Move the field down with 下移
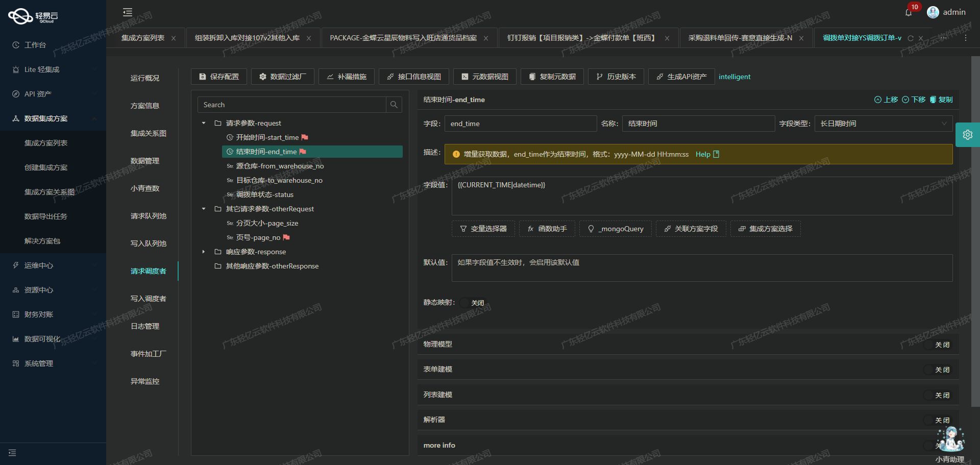Viewport: 980px width, 465px height. click(x=914, y=100)
